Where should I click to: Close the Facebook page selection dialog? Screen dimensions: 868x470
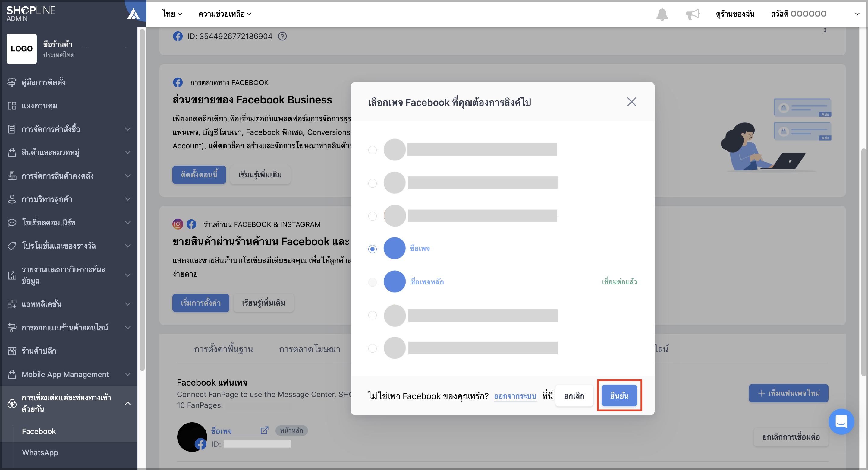pyautogui.click(x=631, y=102)
